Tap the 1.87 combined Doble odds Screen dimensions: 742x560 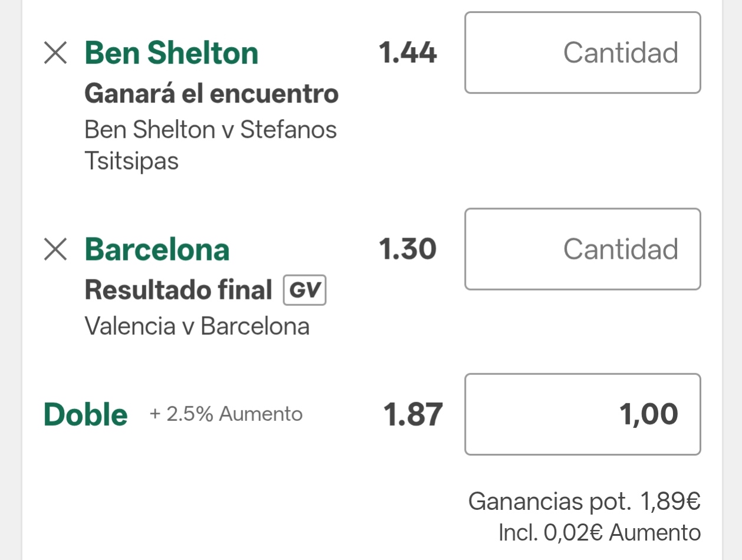click(413, 414)
